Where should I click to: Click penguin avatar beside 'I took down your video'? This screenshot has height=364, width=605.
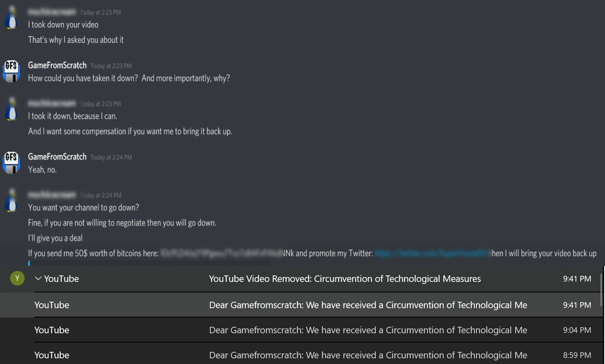(x=11, y=18)
